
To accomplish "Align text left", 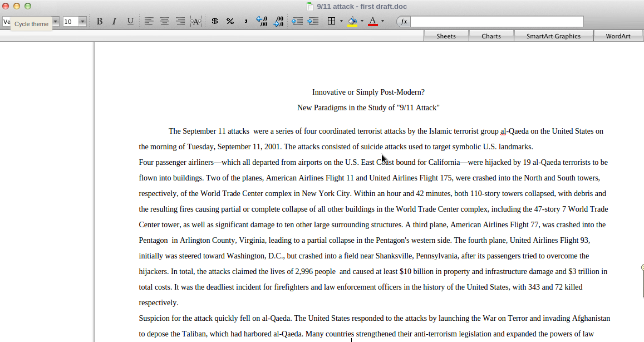I will pos(149,21).
